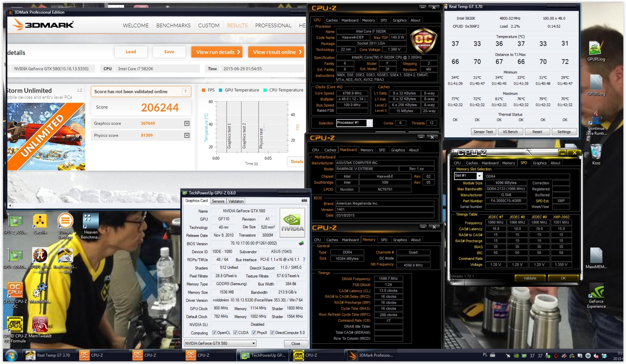Click the Close button in GPU-Z
Screen dimensions: 626x364
pos(296,344)
